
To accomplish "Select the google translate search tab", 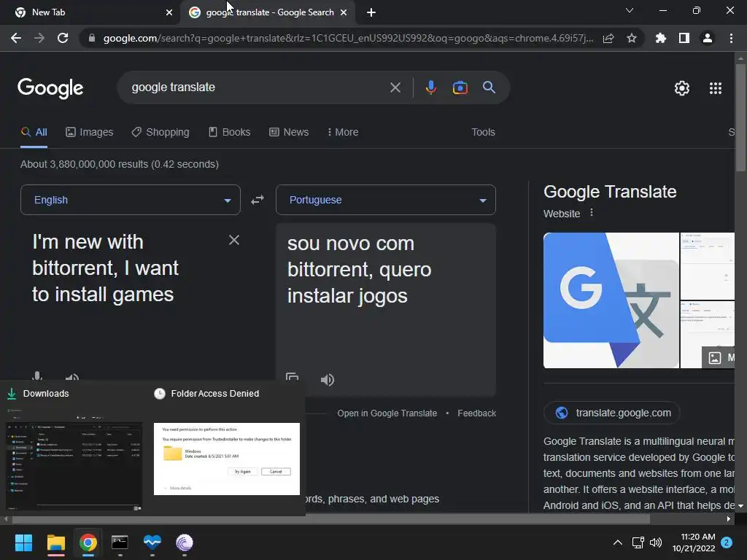I will [x=267, y=12].
